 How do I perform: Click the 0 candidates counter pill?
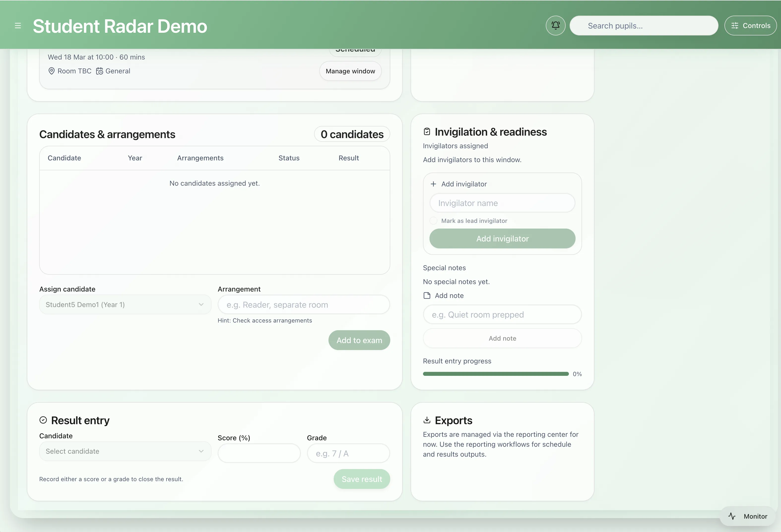[x=352, y=134]
